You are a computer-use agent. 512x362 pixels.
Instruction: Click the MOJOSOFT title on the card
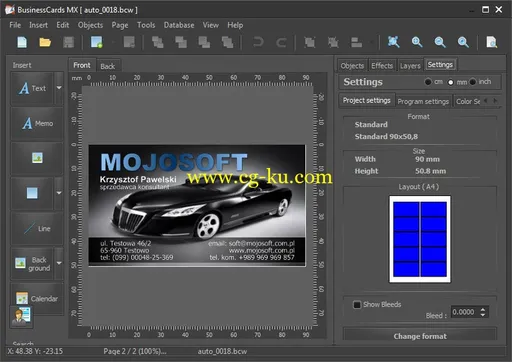(x=174, y=162)
